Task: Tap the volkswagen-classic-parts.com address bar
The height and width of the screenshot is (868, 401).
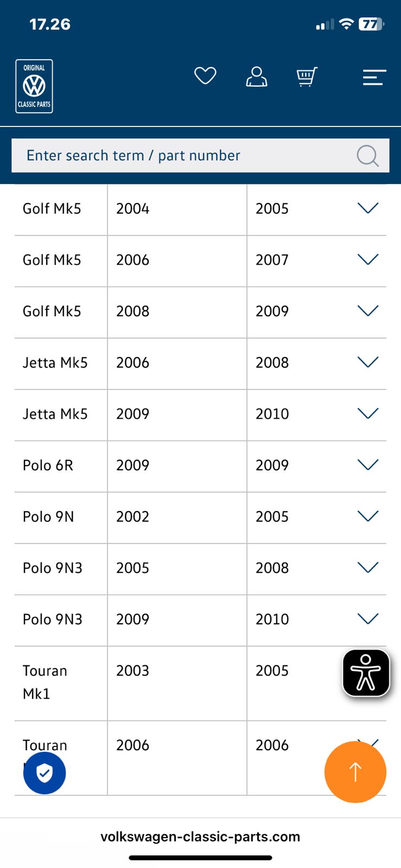Action: tap(200, 837)
